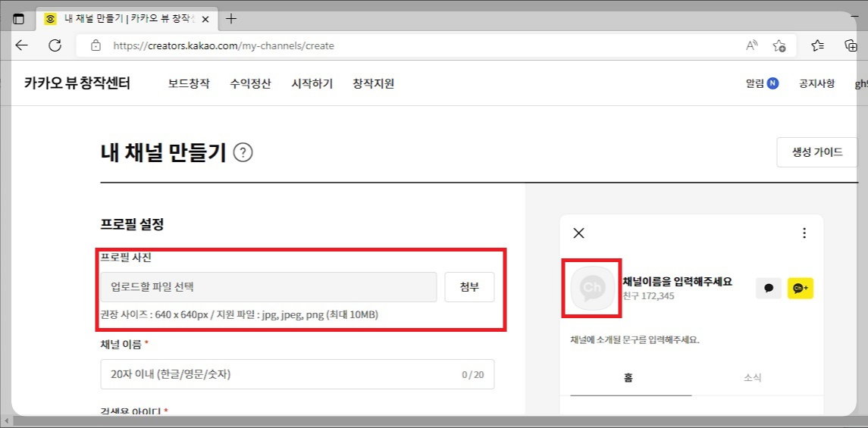
Task: Click the 생성 가이드 button
Action: tap(817, 152)
